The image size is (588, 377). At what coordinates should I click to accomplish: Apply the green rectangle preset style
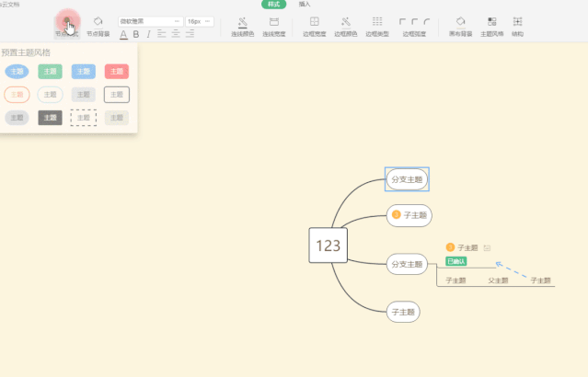coord(50,71)
